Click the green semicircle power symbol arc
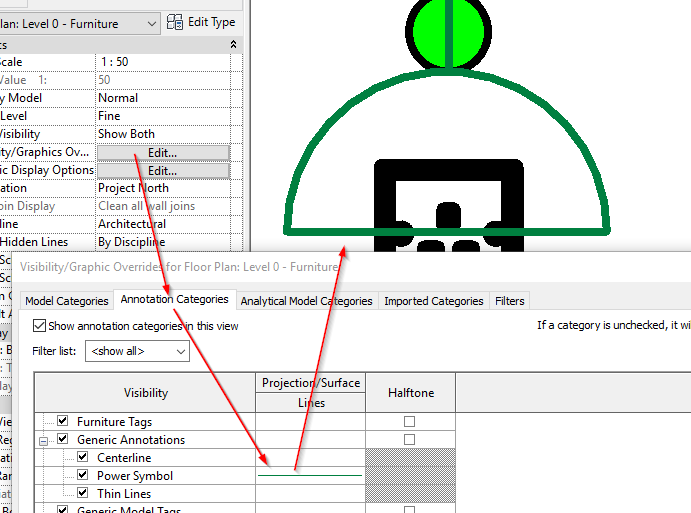This screenshot has width=691, height=513. pyautogui.click(x=447, y=152)
